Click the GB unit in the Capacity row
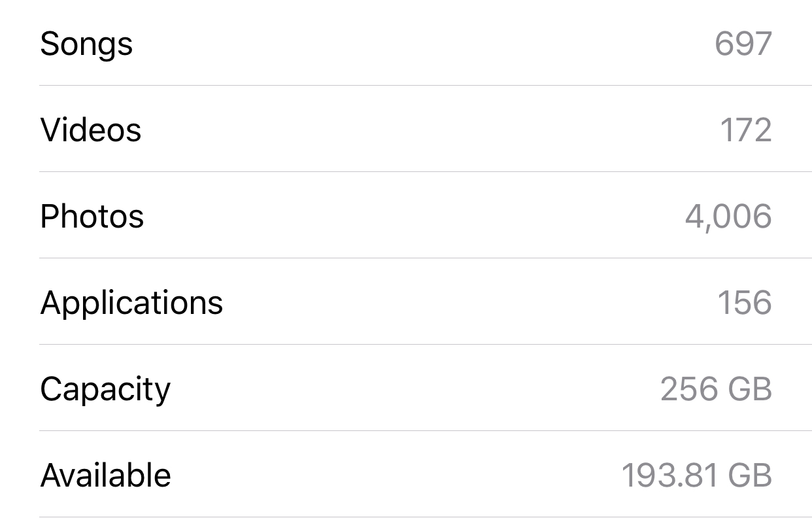 (x=749, y=389)
